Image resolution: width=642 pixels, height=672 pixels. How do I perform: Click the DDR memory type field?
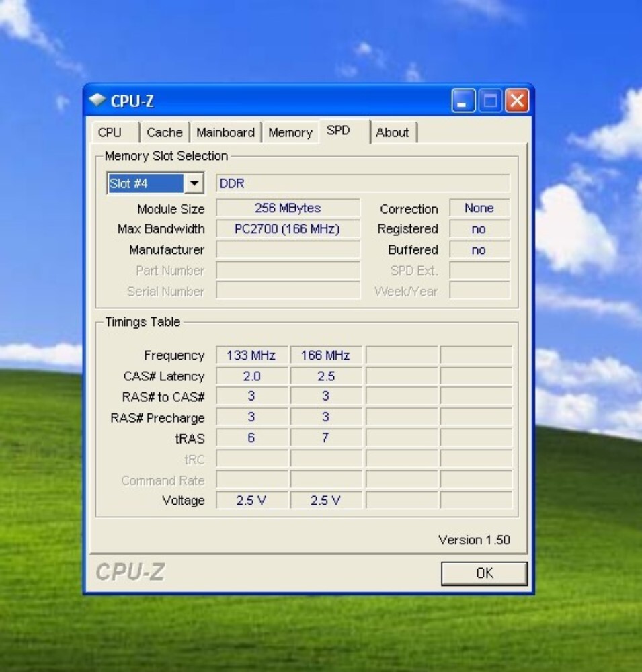point(363,183)
